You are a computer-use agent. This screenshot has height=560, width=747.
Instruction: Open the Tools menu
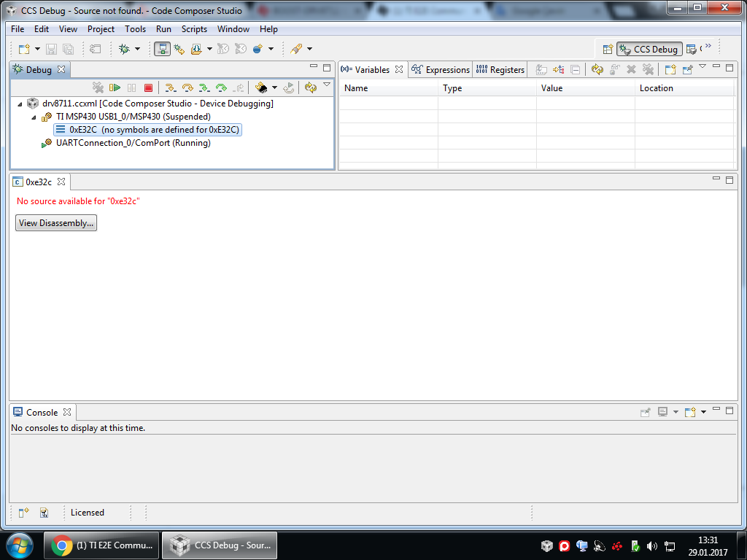click(135, 29)
